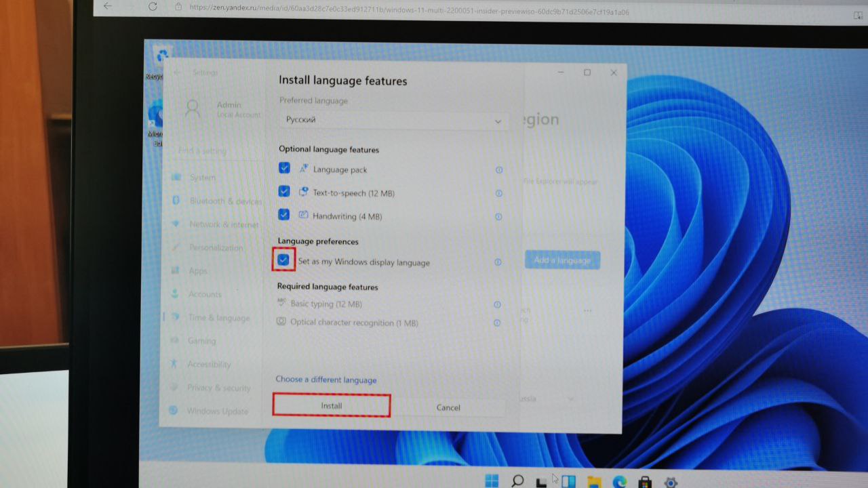Open info for Handwriting (4 MB)
Image resolution: width=868 pixels, height=488 pixels.
click(498, 217)
